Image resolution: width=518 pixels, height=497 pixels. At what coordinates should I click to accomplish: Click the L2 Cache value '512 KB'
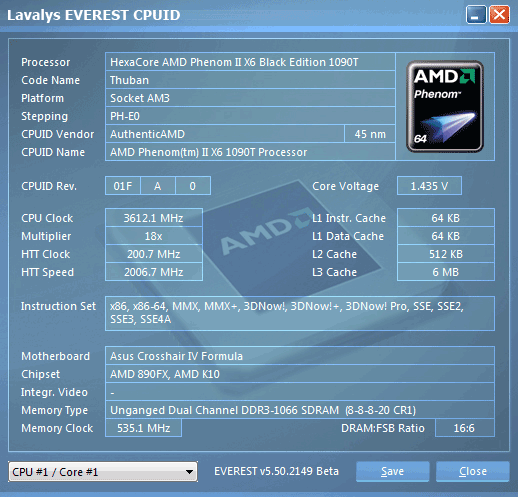[x=446, y=254]
